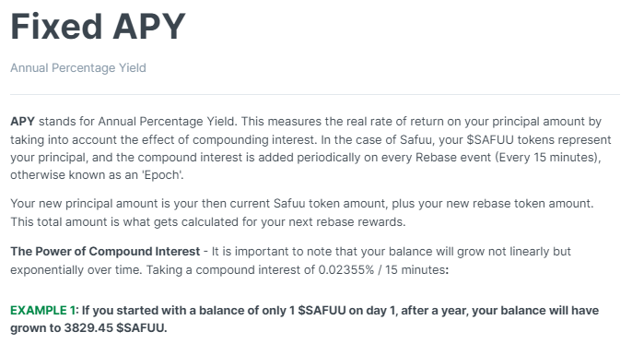Click the '0.02355%' interest rate figure
This screenshot has height=344, width=644.
click(346, 270)
